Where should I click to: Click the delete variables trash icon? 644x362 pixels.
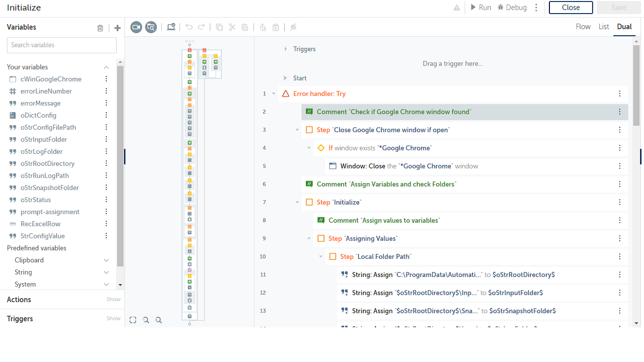pyautogui.click(x=100, y=28)
